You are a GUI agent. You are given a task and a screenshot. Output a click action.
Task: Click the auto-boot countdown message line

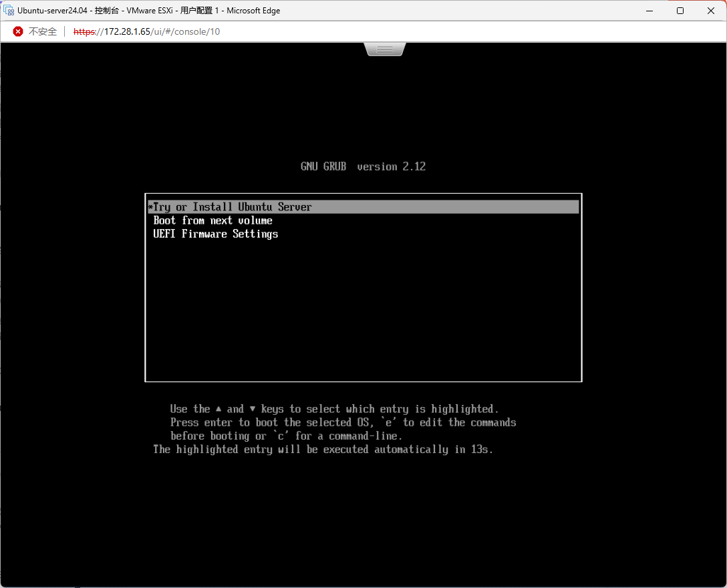coord(323,449)
